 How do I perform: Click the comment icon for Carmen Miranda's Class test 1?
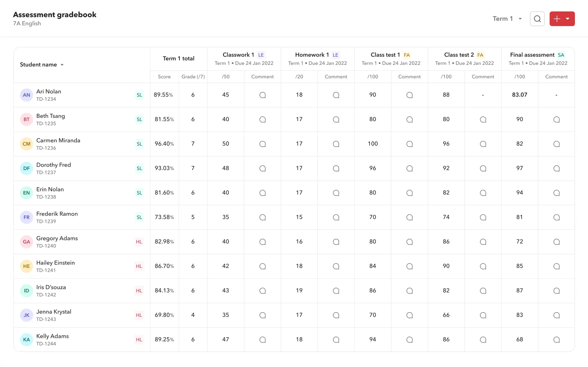coord(409,144)
